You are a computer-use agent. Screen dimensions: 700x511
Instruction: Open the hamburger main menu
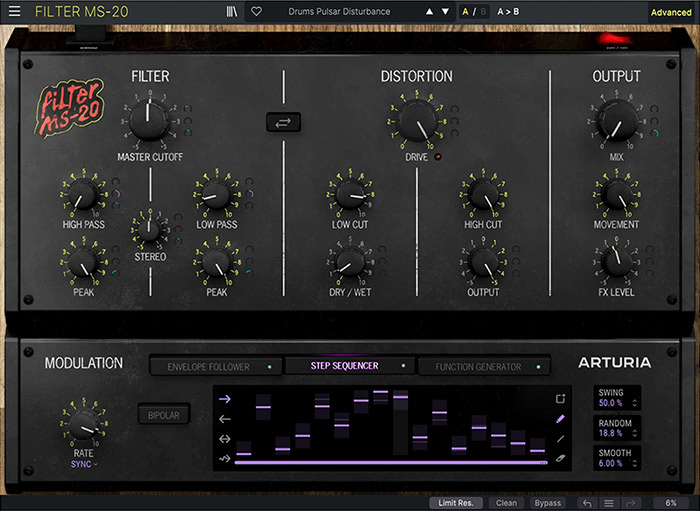click(14, 11)
